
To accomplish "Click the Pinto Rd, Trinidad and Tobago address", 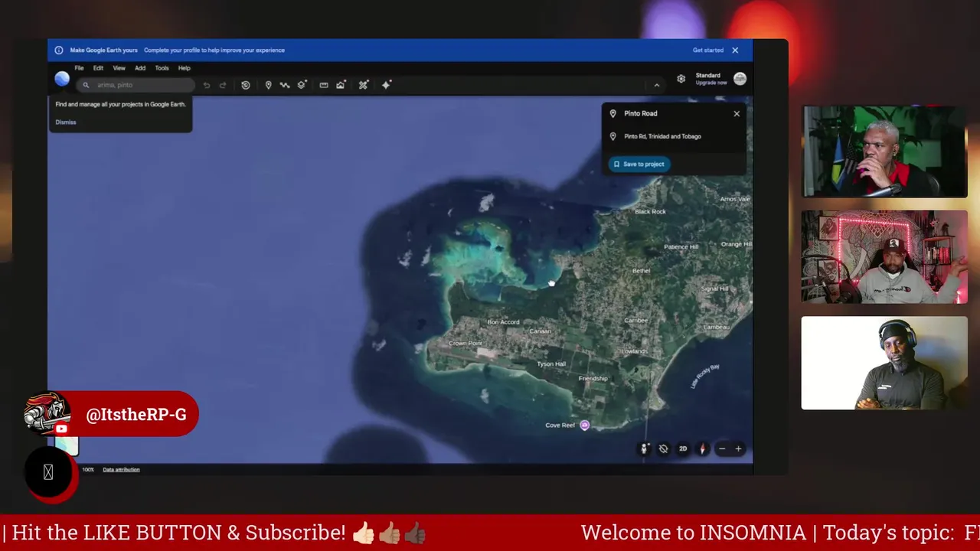I will pos(662,136).
